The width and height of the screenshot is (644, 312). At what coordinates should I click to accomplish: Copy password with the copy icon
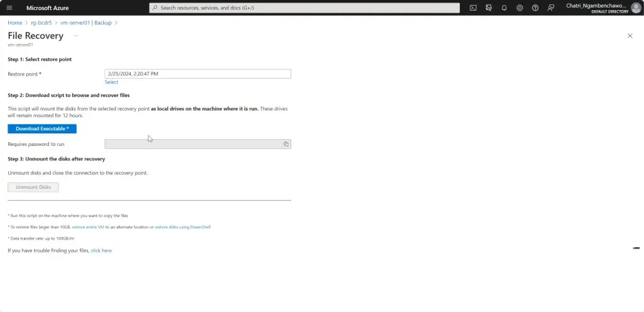[286, 144]
